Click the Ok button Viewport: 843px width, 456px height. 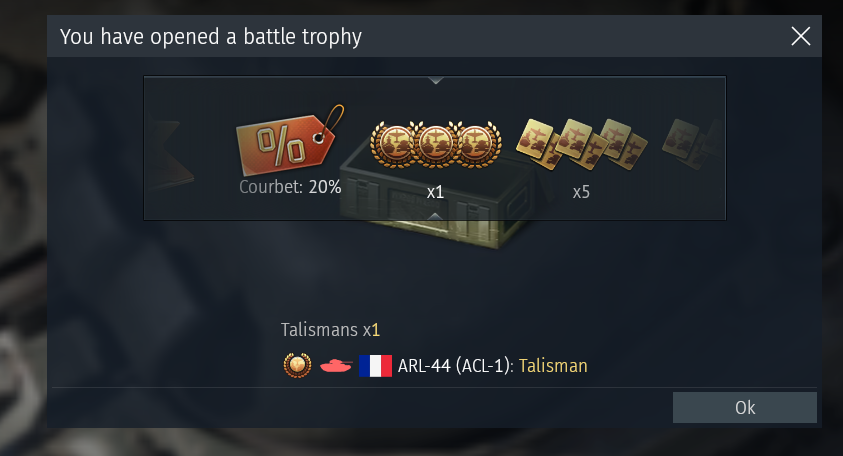click(x=745, y=407)
